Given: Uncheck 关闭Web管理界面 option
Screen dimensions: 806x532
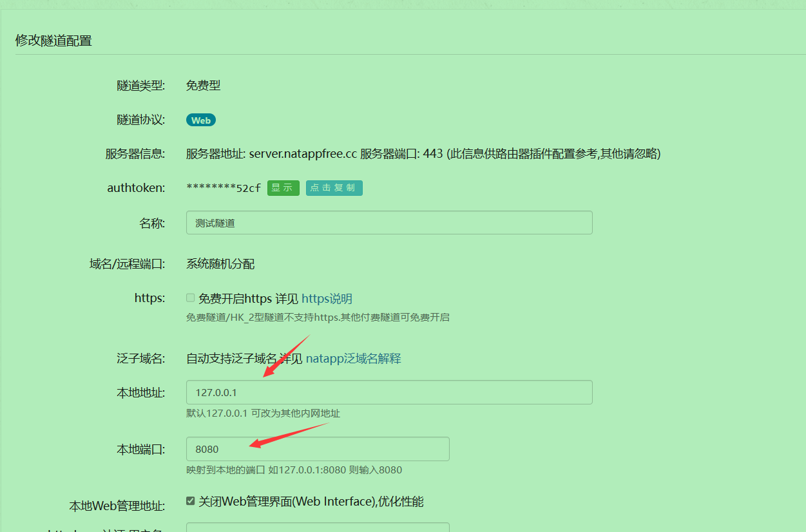Looking at the screenshot, I should [x=190, y=500].
